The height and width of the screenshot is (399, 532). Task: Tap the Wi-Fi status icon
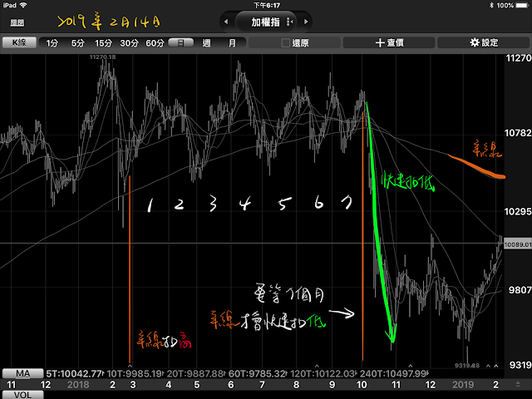23,5
